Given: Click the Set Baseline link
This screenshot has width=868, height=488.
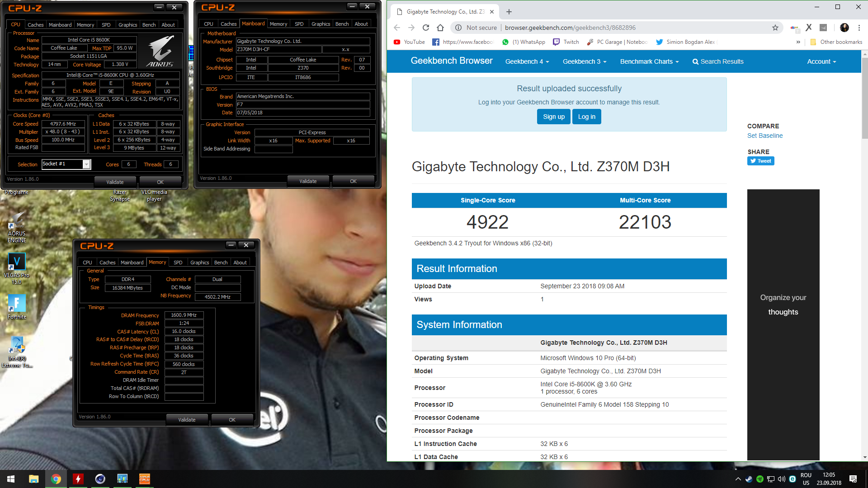Looking at the screenshot, I should pos(764,136).
